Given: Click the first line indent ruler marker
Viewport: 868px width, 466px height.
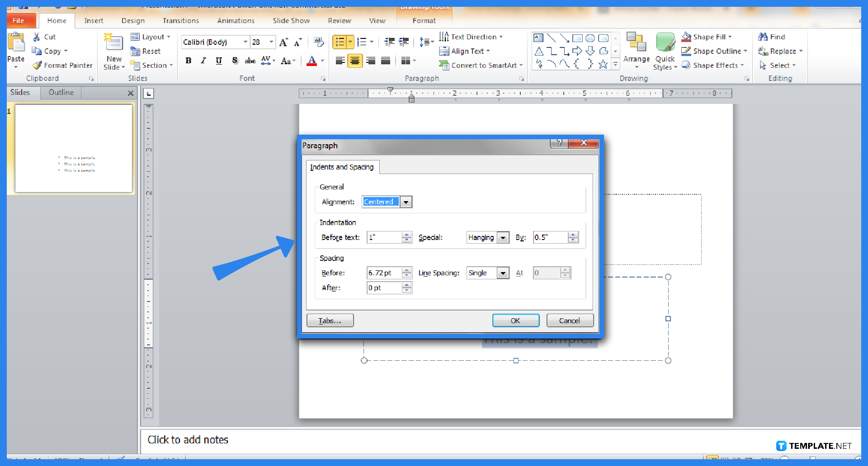Looking at the screenshot, I should click(x=390, y=90).
